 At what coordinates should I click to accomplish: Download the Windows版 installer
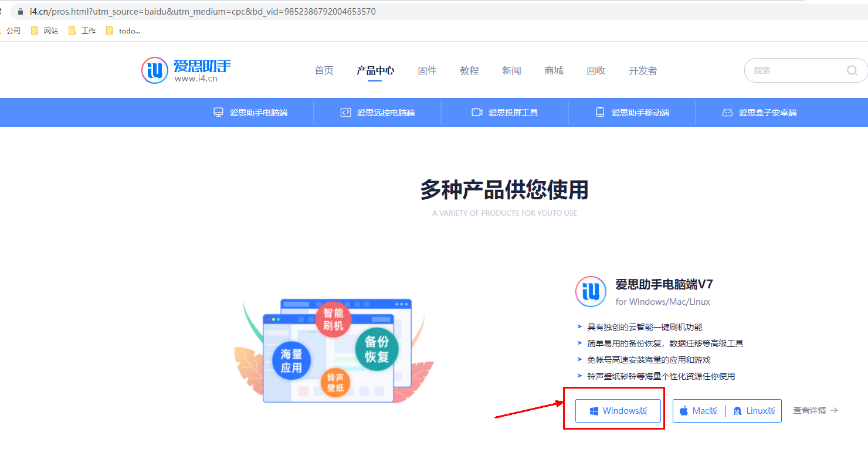pyautogui.click(x=618, y=411)
